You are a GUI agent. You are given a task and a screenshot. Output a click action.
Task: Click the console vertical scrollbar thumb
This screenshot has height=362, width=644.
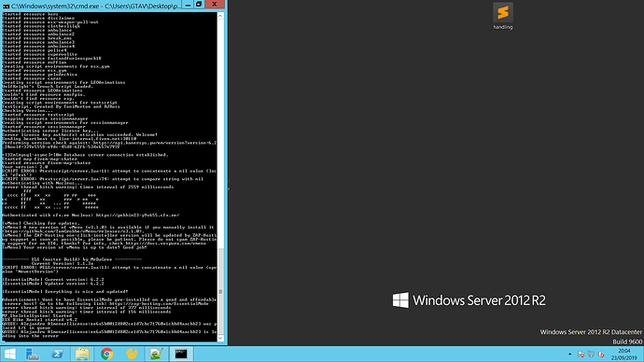pos(220,290)
